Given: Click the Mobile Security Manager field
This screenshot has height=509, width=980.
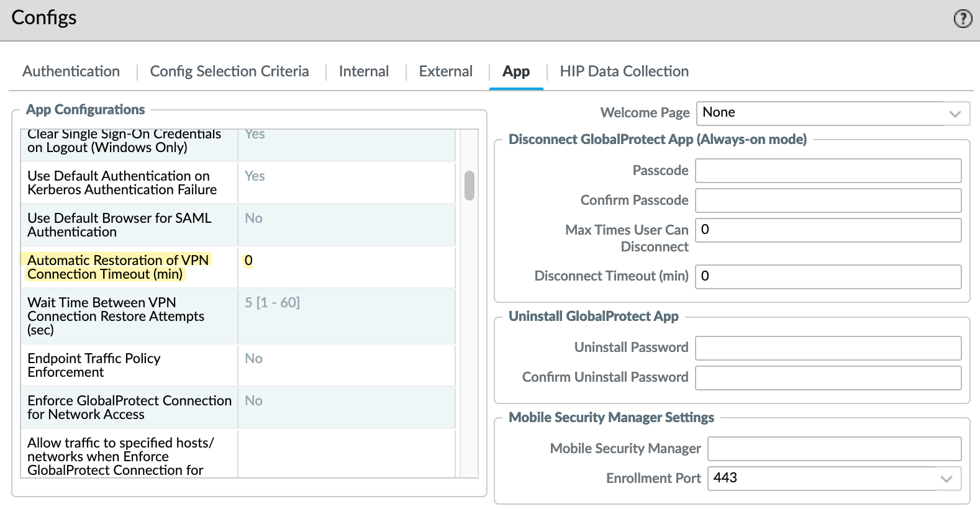Looking at the screenshot, I should click(x=835, y=449).
